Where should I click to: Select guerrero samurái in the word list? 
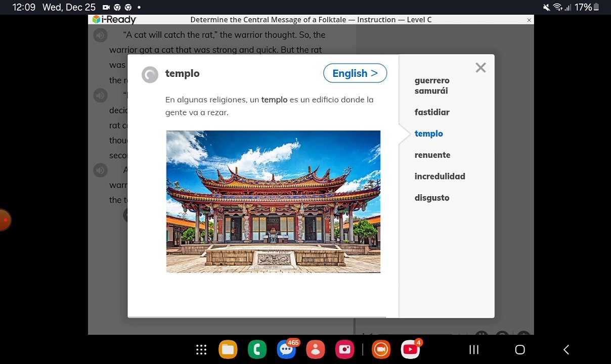click(432, 86)
